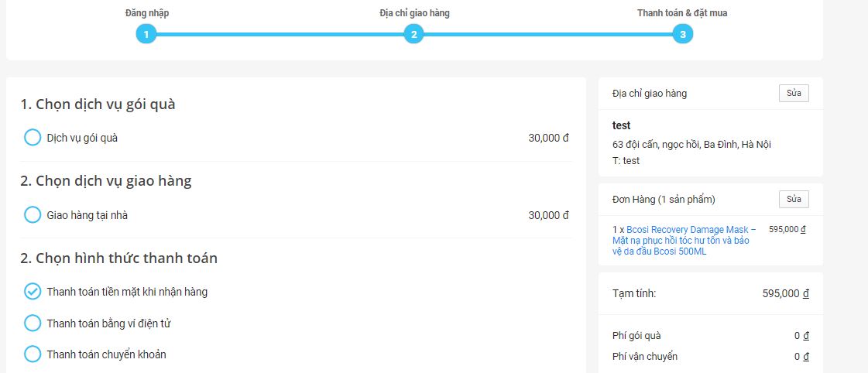Select the Dịch vụ gói quà radio option
This screenshot has height=373, width=868.
33,137
